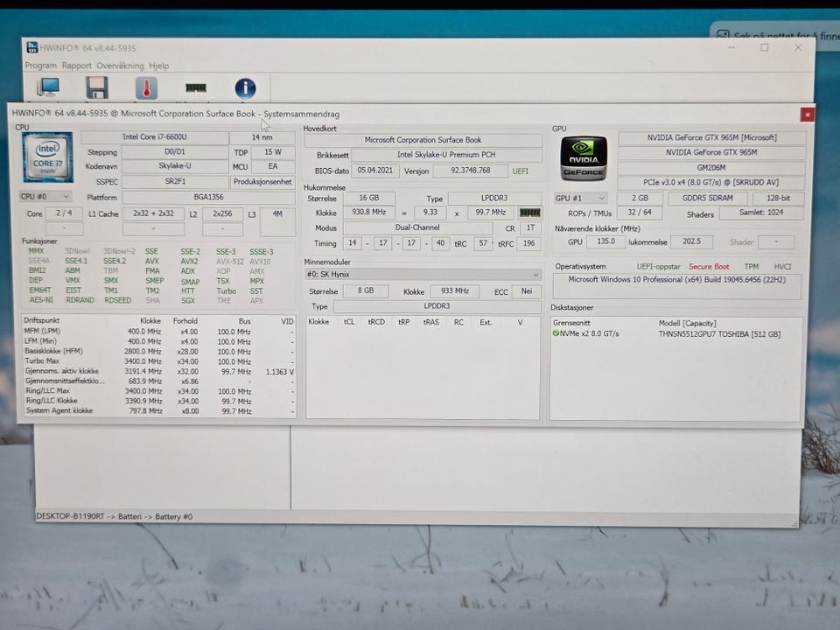This screenshot has height=630, width=840.
Task: Click the Produksjonsenhet field
Action: coord(262,182)
